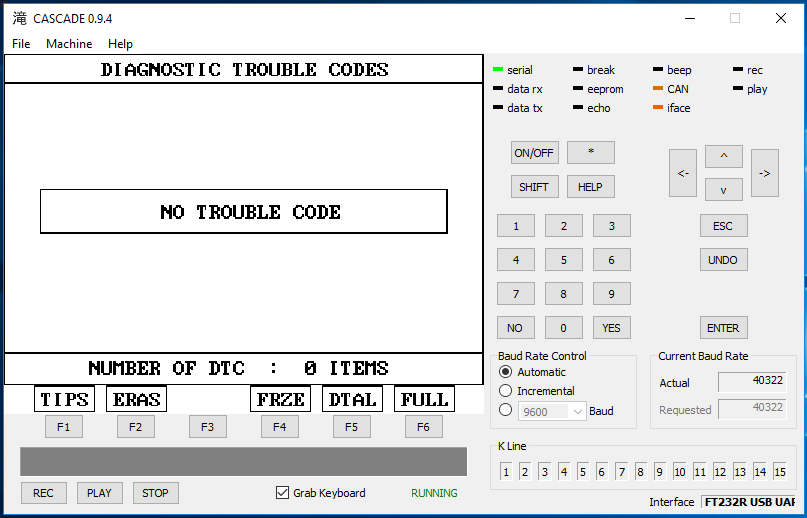Click the gray playback progress bar

pos(243,461)
